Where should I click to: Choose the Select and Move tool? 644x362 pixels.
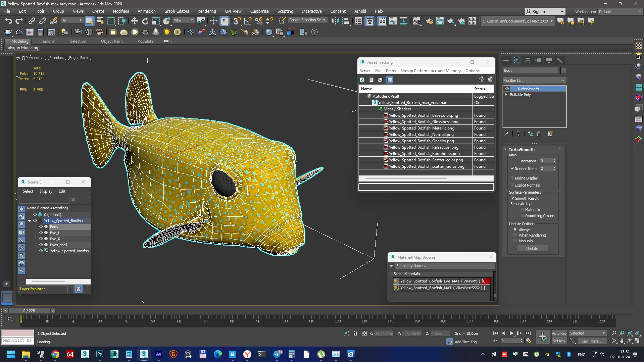tap(134, 21)
